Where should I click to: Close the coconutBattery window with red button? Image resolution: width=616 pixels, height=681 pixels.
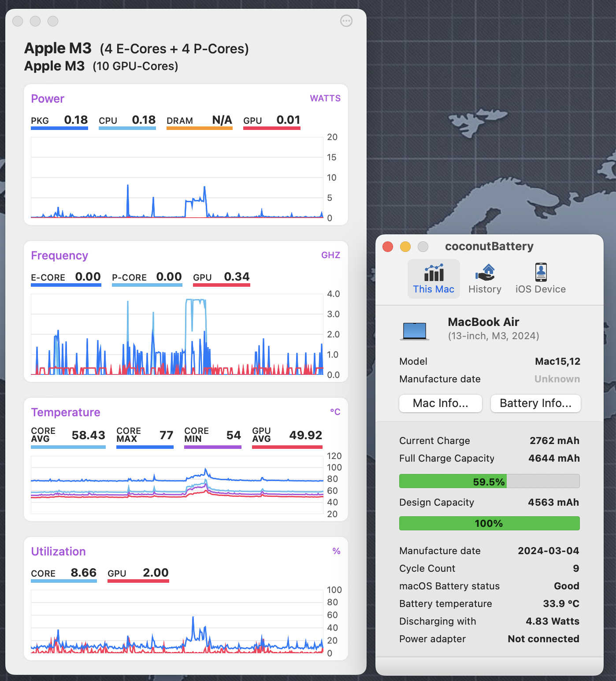click(388, 247)
